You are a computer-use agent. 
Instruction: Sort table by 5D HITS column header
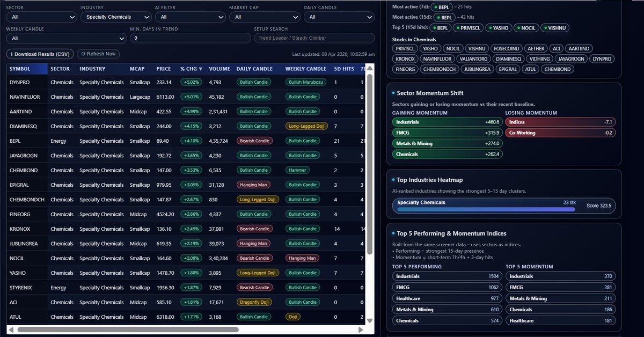[344, 69]
